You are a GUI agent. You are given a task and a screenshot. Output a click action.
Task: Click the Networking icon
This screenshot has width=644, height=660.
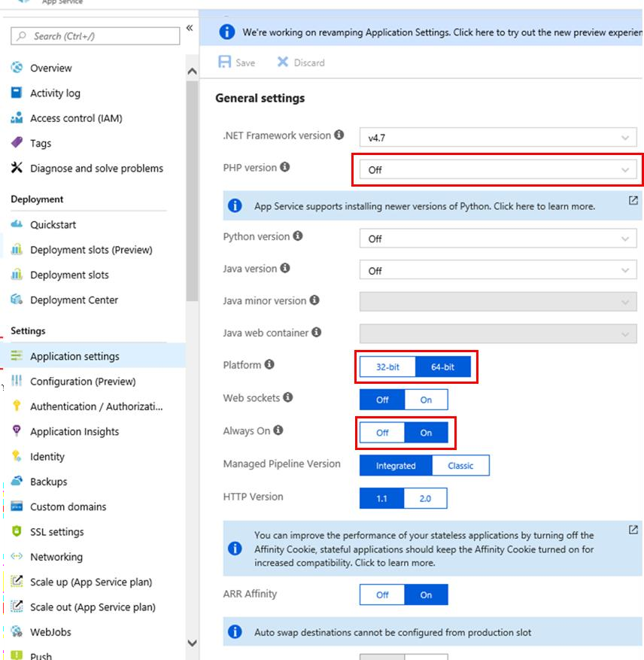tap(17, 556)
